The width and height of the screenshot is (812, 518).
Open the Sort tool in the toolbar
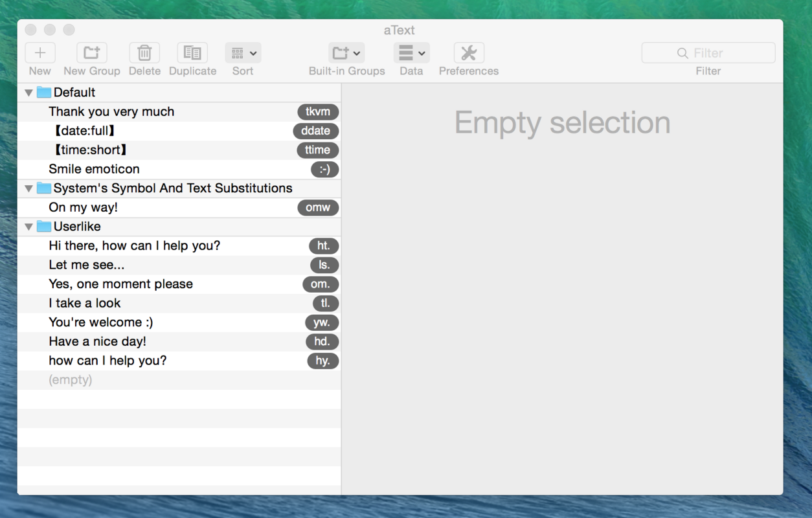point(238,53)
